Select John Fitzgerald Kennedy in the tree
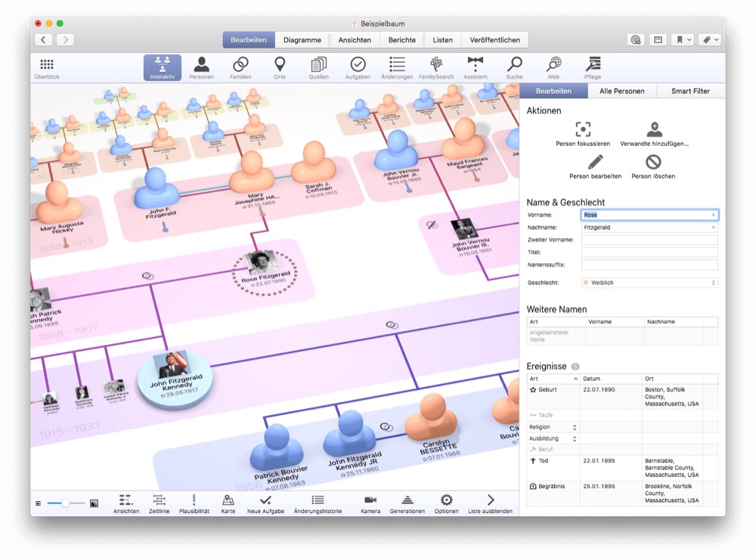Image resolution: width=756 pixels, height=560 pixels. pos(175,376)
